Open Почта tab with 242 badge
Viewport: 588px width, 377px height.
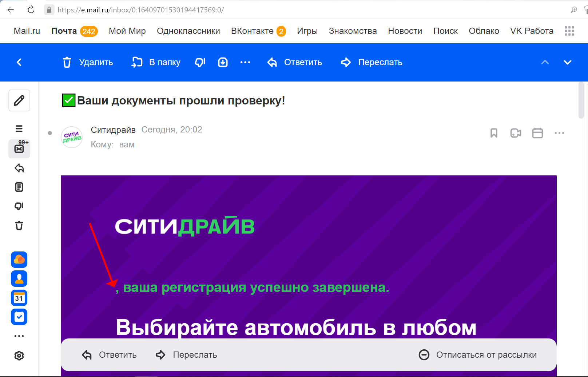75,31
